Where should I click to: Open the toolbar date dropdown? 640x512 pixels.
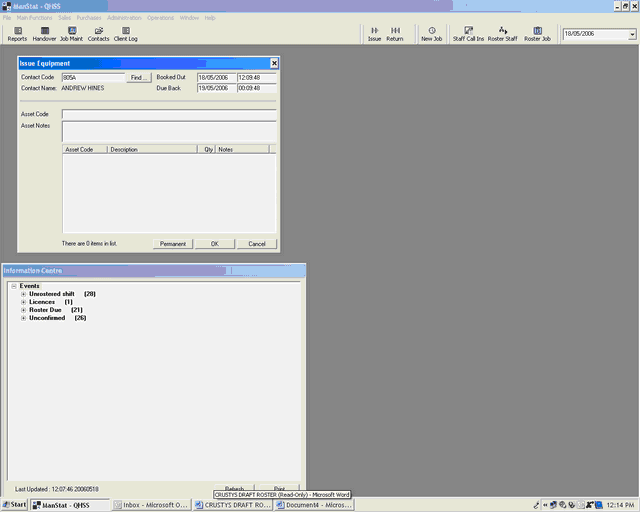631,34
